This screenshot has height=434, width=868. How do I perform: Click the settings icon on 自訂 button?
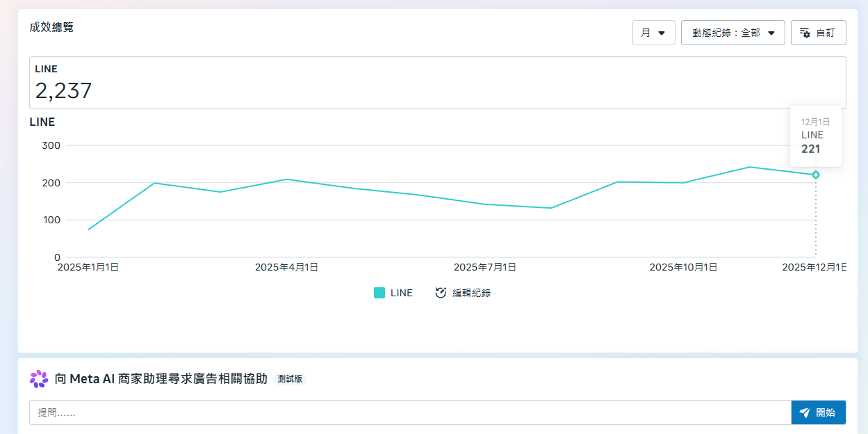pyautogui.click(x=805, y=33)
